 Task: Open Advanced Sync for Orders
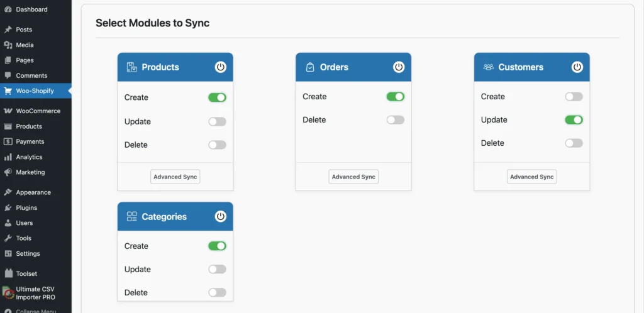point(353,177)
